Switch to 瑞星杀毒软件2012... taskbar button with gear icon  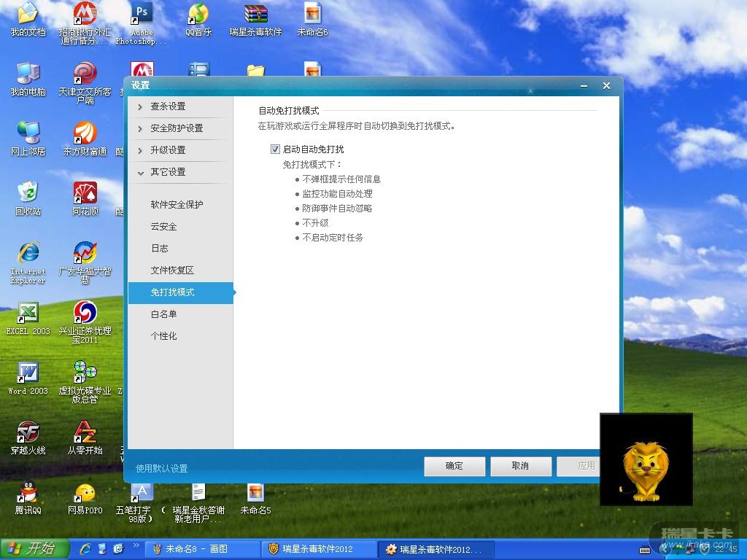[436, 549]
